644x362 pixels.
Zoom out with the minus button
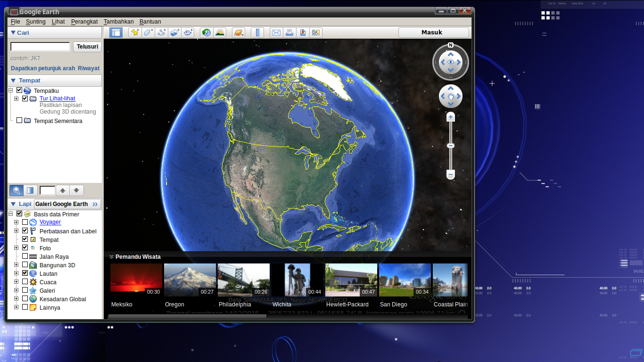(x=451, y=175)
